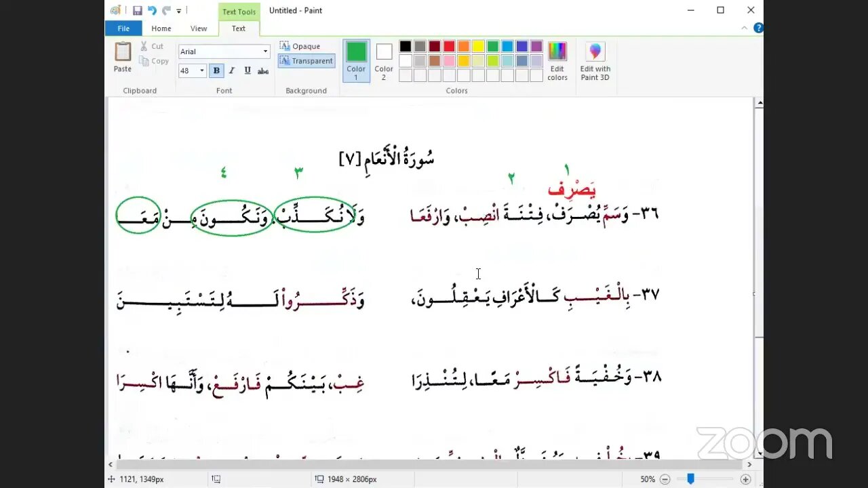Image resolution: width=868 pixels, height=488 pixels.
Task: Open the font size 48 dropdown
Action: 201,70
